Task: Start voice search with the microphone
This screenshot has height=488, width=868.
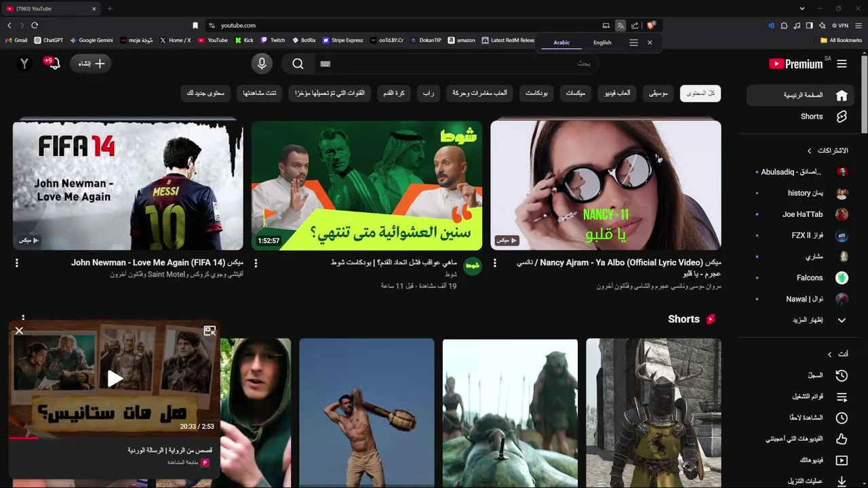Action: [x=262, y=64]
